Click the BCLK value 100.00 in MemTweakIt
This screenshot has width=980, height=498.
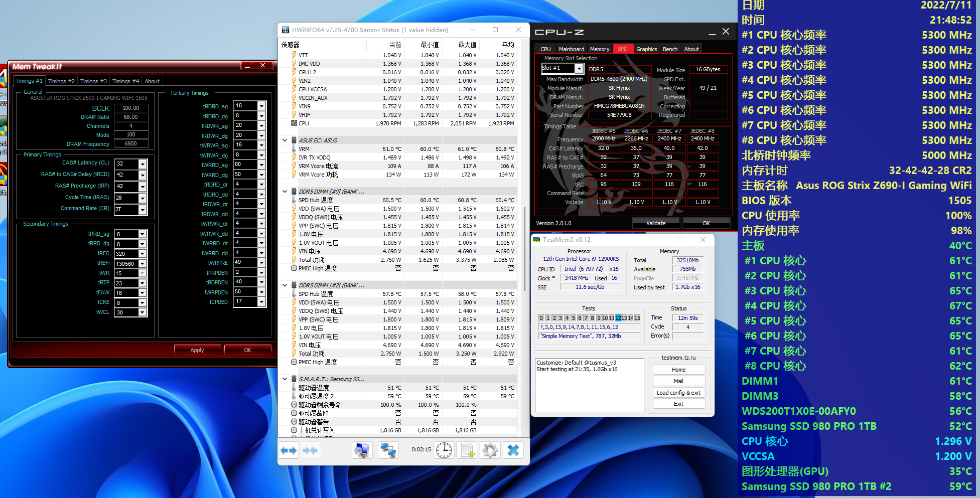(x=131, y=108)
